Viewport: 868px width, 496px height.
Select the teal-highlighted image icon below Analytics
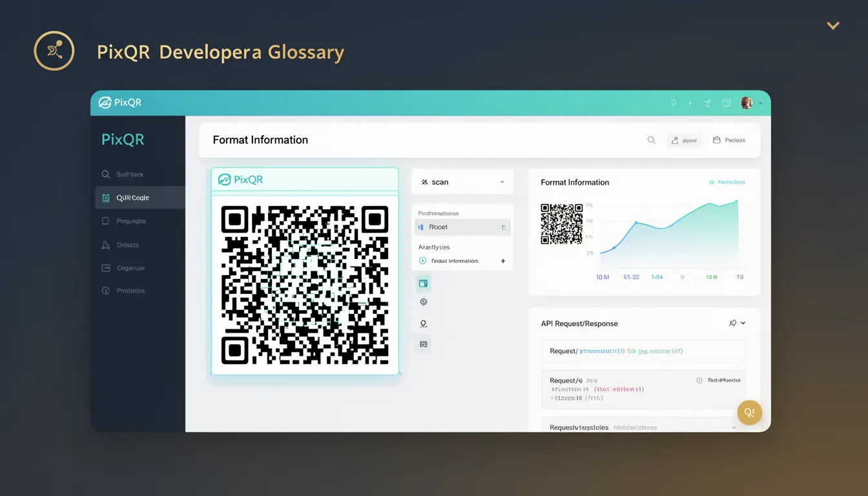tap(424, 283)
